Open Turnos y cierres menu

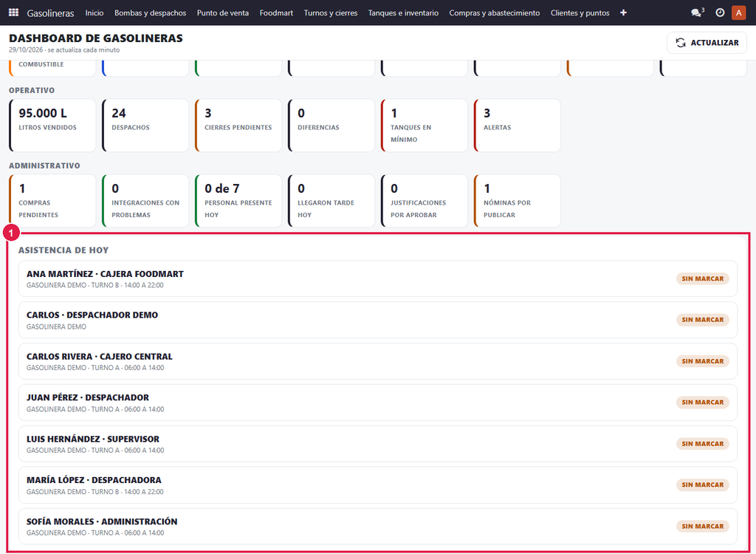(x=331, y=13)
